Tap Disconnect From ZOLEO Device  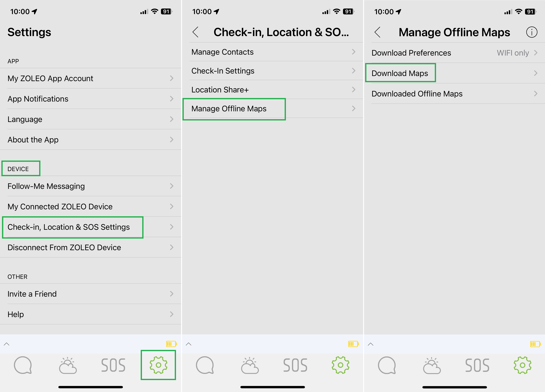pos(91,247)
